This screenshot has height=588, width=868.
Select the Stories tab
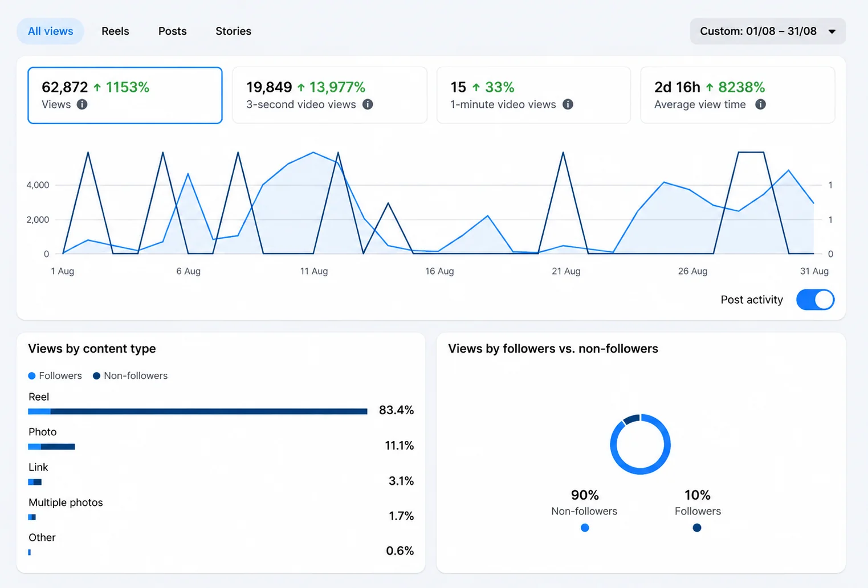coord(233,31)
